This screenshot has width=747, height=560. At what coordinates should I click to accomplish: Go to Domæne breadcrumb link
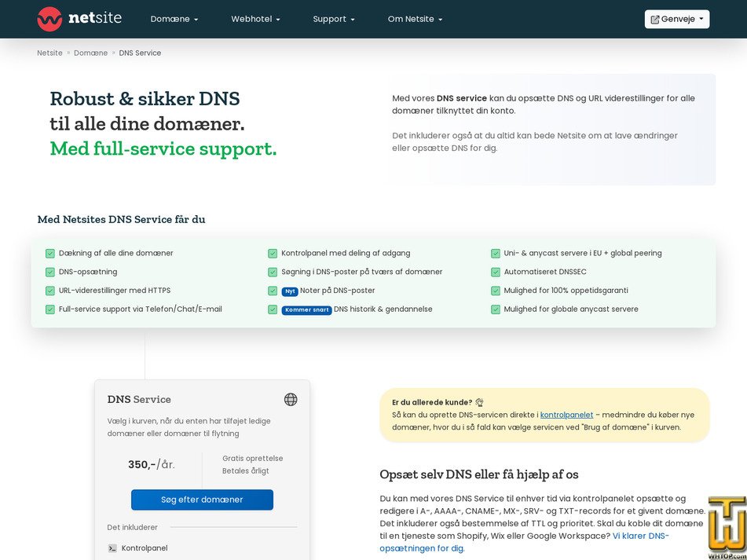(90, 53)
